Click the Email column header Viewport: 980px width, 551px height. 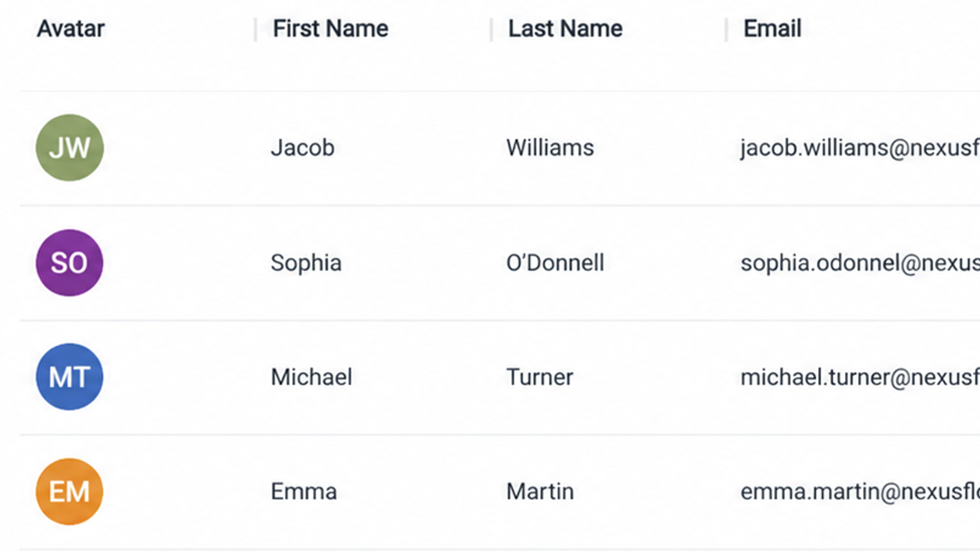772,29
